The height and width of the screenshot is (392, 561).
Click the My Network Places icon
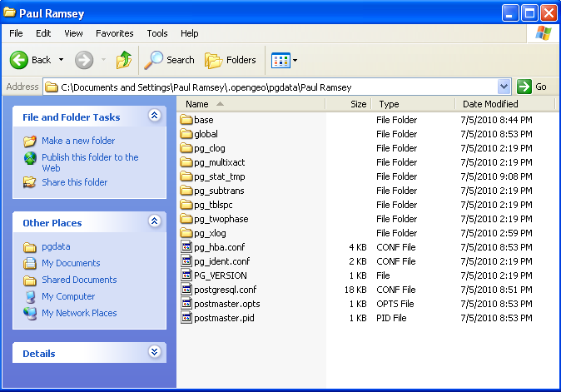coord(30,314)
